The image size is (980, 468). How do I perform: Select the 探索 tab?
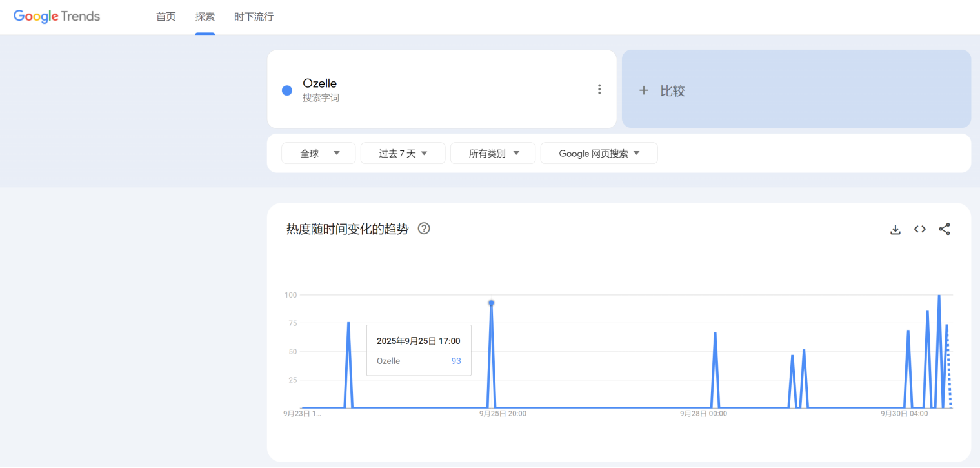pyautogui.click(x=205, y=17)
